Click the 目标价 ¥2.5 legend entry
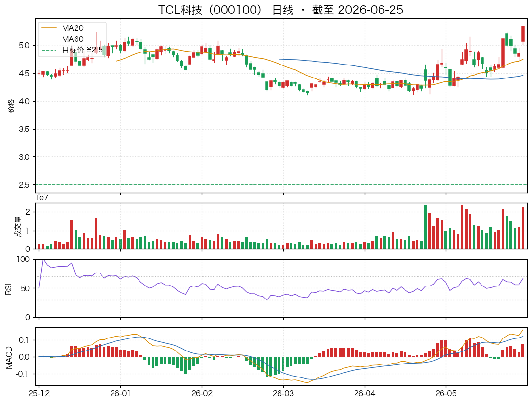532x403 pixels. [72, 50]
